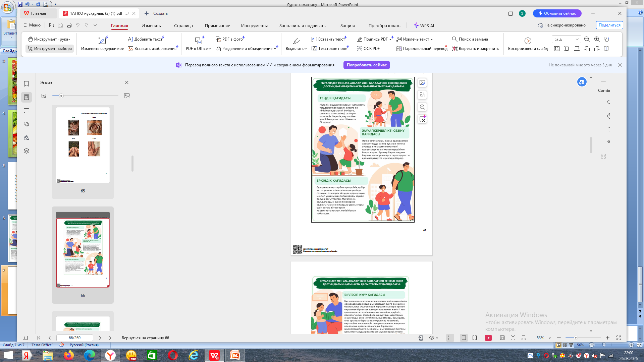Go to next page arrow
The image size is (644, 362).
pos(100,338)
